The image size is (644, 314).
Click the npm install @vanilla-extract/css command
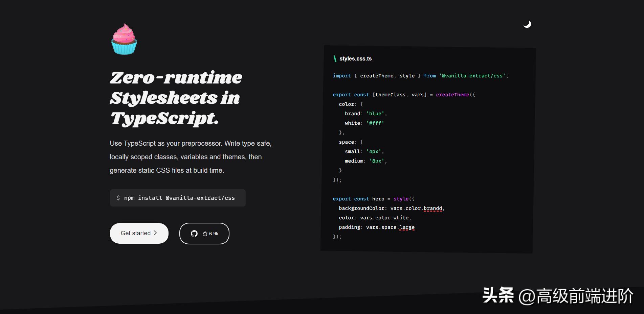click(x=179, y=198)
